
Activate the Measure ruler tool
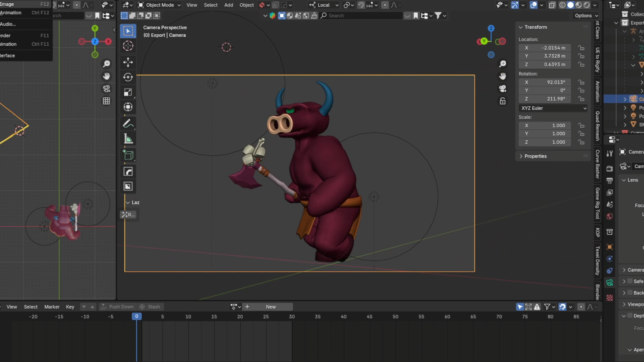click(x=128, y=139)
